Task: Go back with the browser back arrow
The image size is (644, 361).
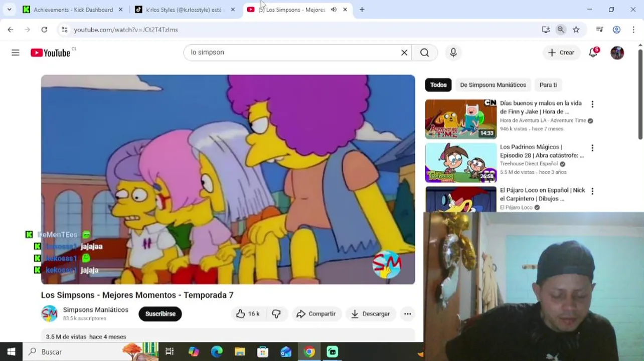Action: 11,30
